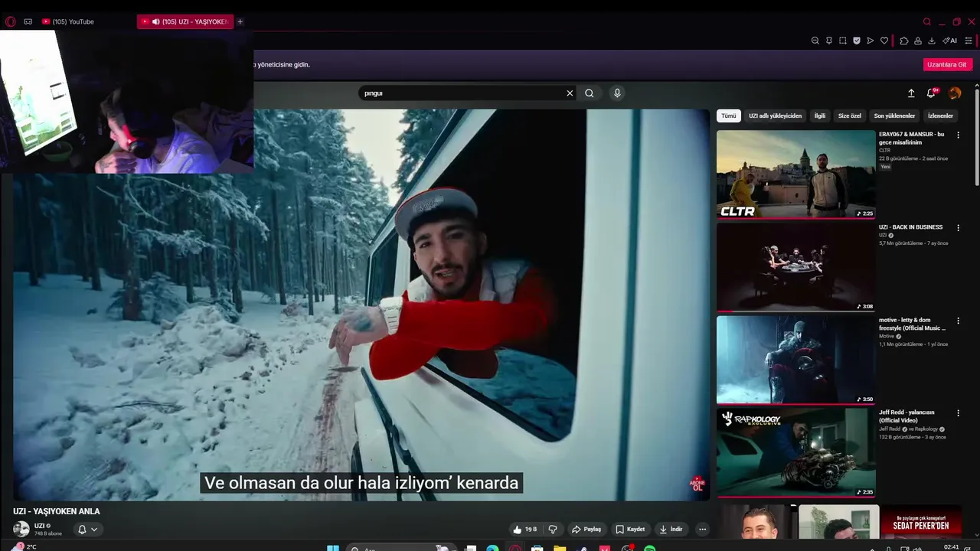The height and width of the screenshot is (551, 980).
Task: Click the YouTube search input field
Action: tap(462, 93)
